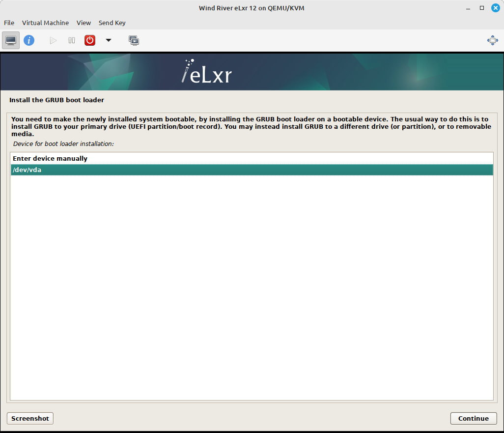Open the Virtual Machine menu
The image size is (504, 433).
[x=45, y=23]
